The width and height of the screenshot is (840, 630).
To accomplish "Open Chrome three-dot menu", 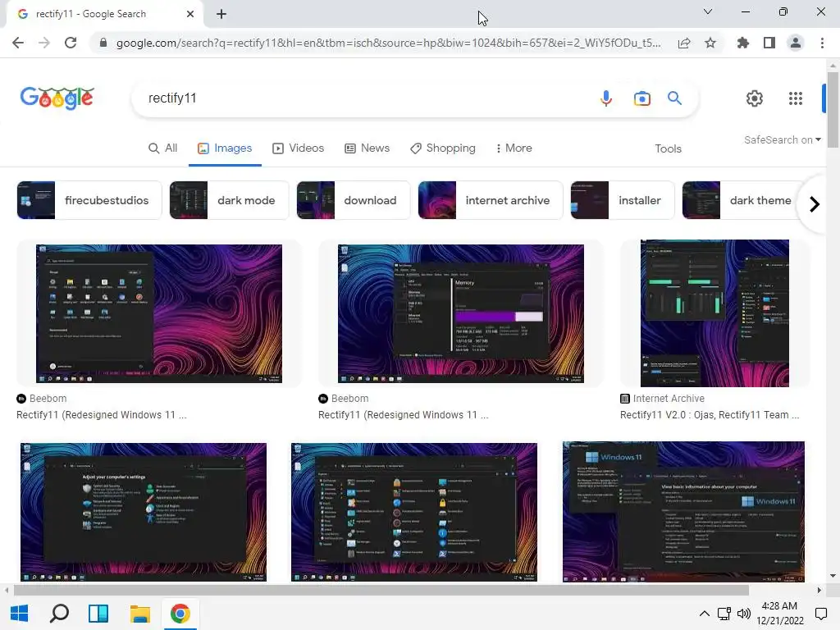I will [822, 43].
